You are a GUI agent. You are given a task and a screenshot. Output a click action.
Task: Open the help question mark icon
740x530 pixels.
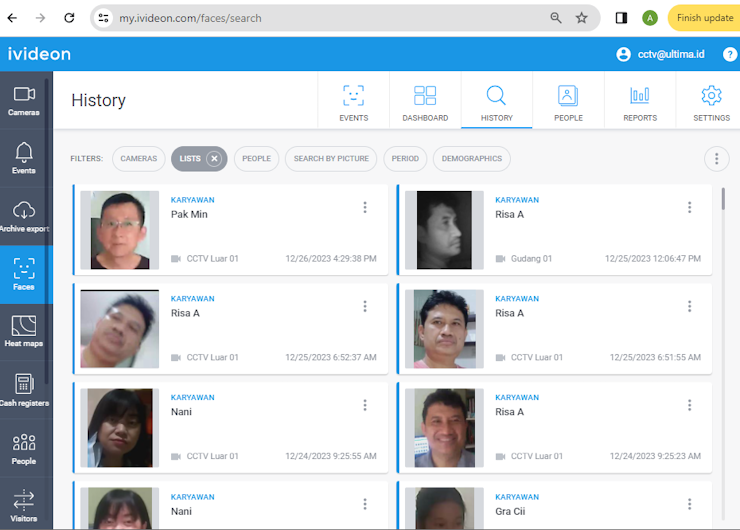point(729,54)
